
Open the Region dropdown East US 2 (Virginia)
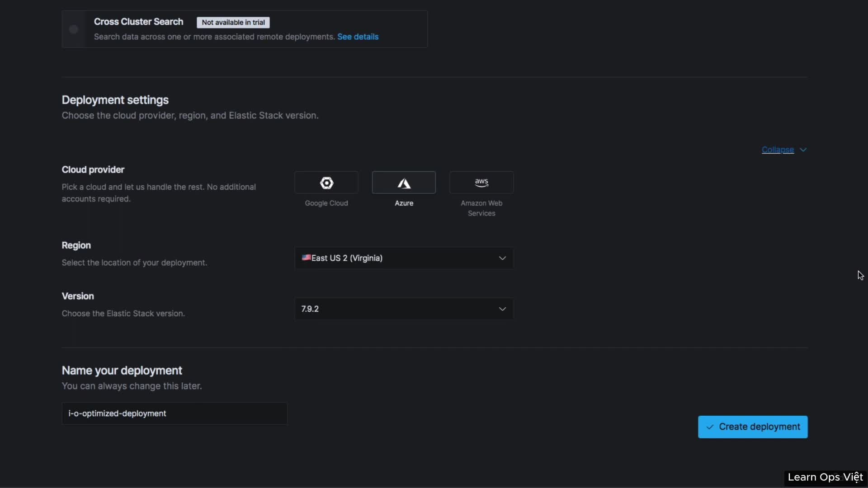(x=404, y=258)
